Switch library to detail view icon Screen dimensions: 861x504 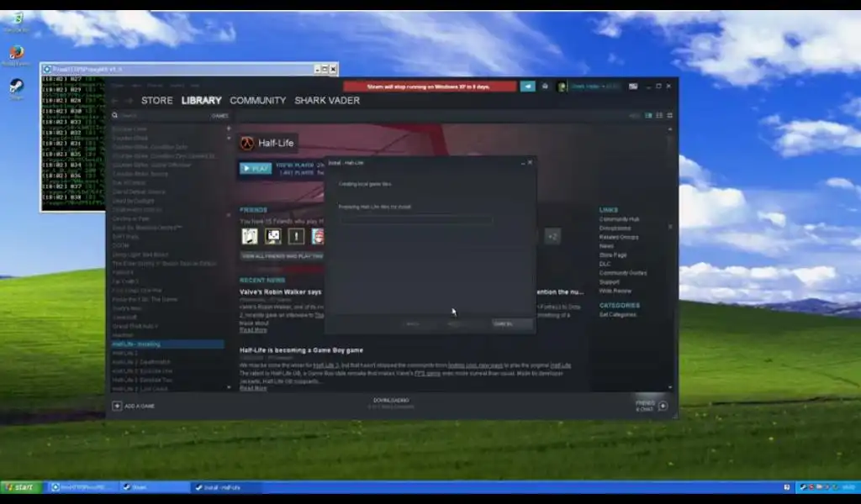pos(648,116)
